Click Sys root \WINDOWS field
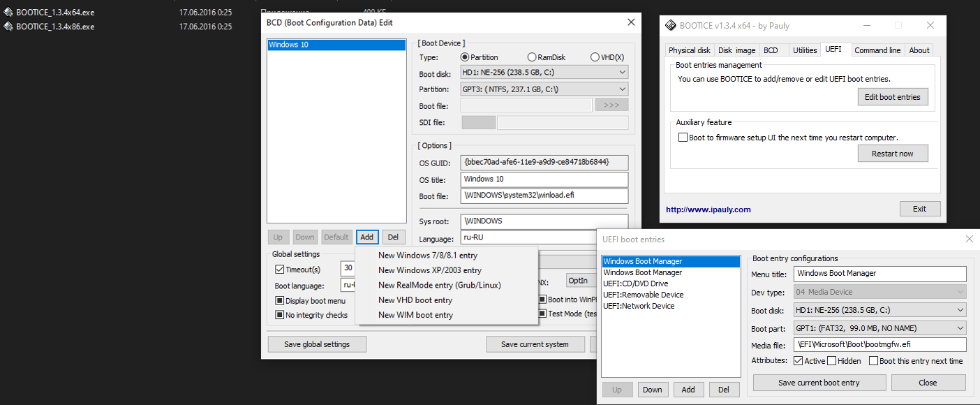 (544, 221)
